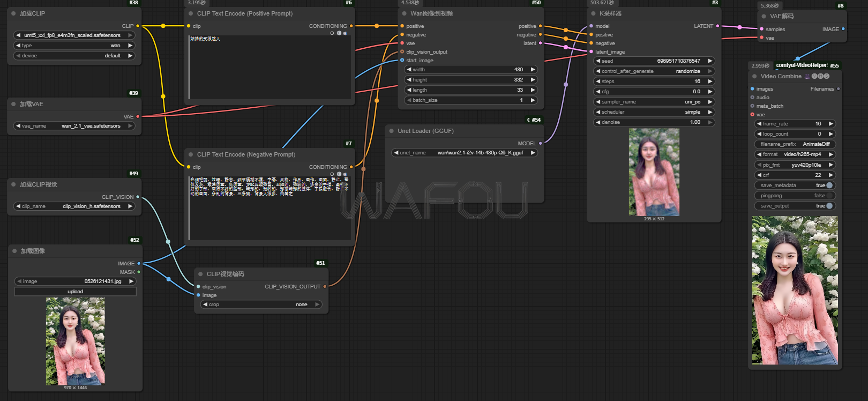Viewport: 868px width, 401px height.
Task: Click the VAE output socket on 加载VAE
Action: (x=138, y=116)
